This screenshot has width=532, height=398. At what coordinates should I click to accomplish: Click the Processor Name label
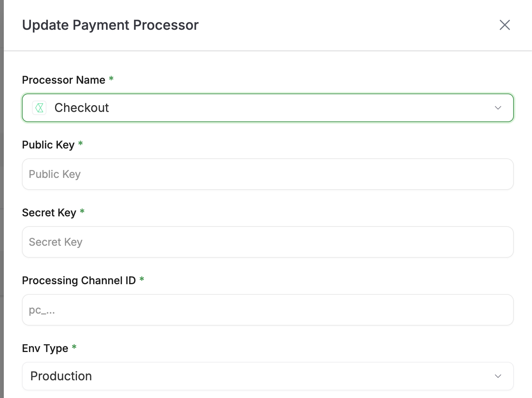63,80
